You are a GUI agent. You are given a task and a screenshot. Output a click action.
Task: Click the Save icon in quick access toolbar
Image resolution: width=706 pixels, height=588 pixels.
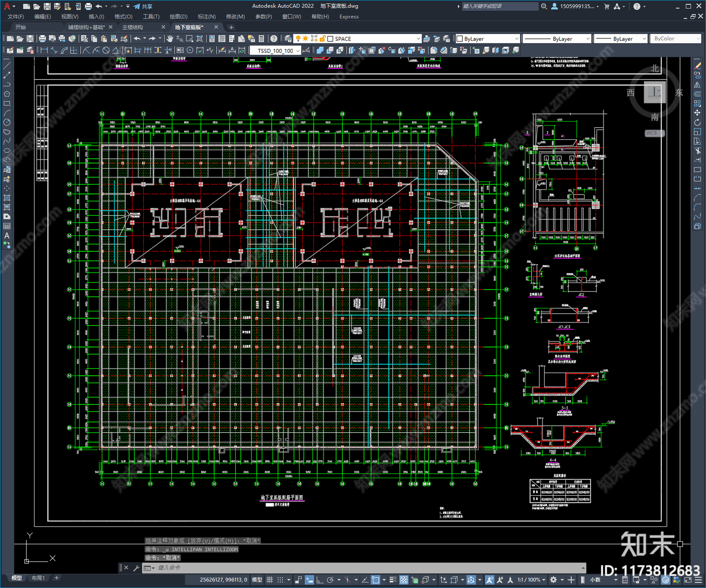click(47, 6)
